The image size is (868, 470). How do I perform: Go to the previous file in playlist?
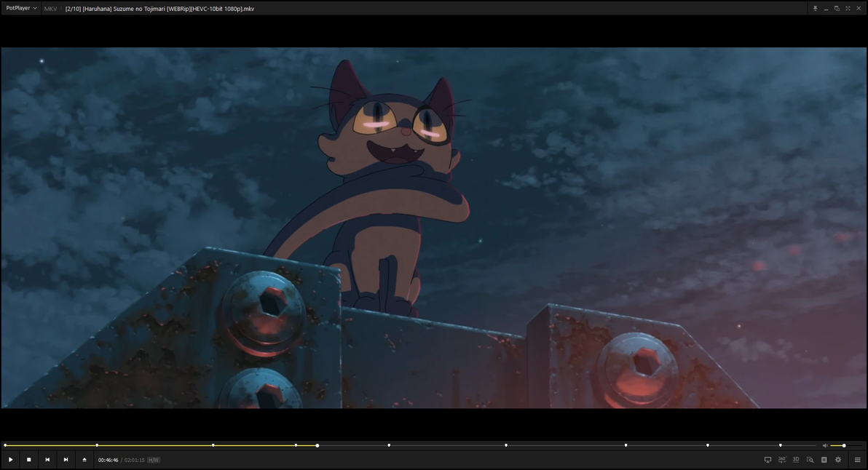point(47,460)
